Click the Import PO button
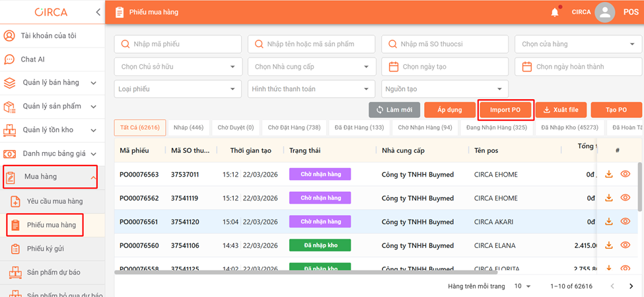The height and width of the screenshot is (297, 644). point(505,110)
